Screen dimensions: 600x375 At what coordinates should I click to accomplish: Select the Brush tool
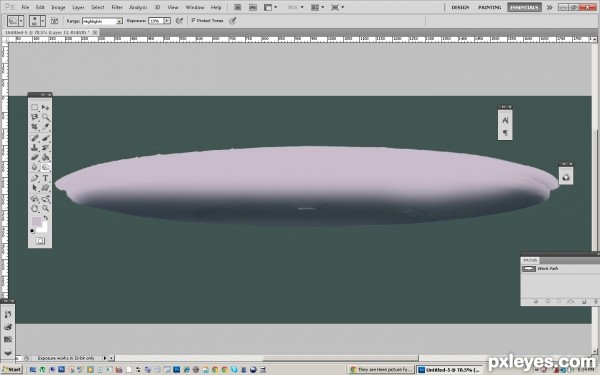[x=46, y=138]
